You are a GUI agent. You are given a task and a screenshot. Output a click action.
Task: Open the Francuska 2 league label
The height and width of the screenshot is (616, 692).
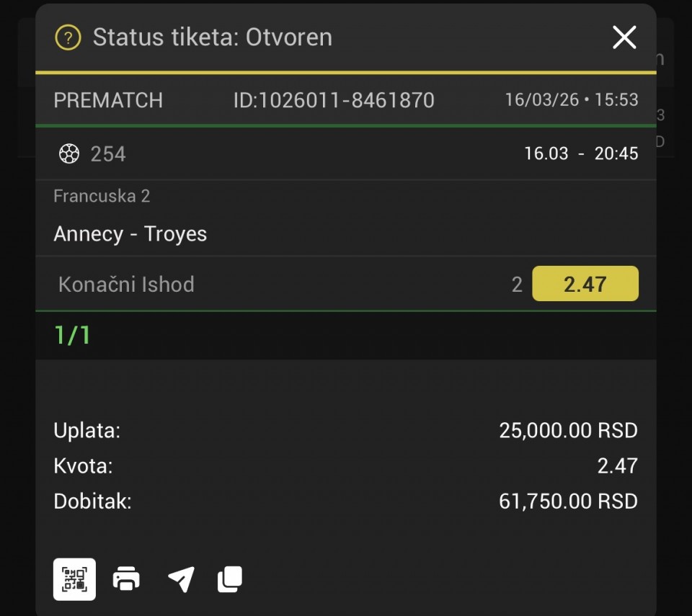[102, 196]
